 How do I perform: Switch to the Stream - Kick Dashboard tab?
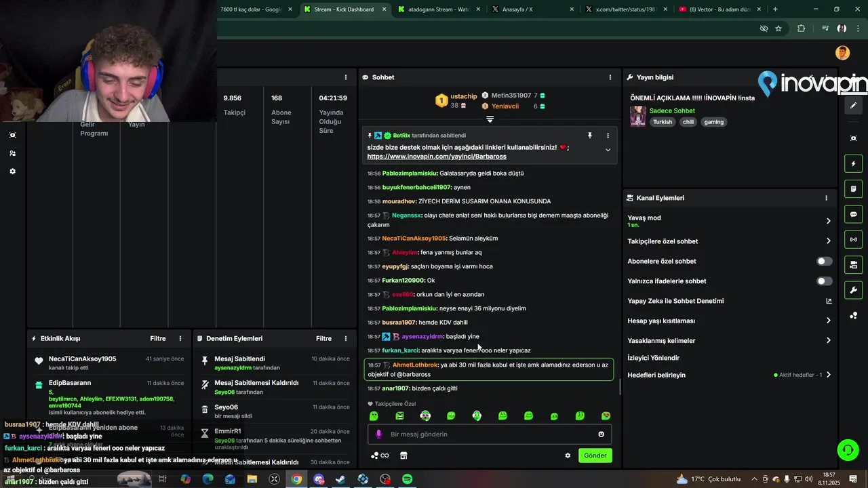click(344, 9)
